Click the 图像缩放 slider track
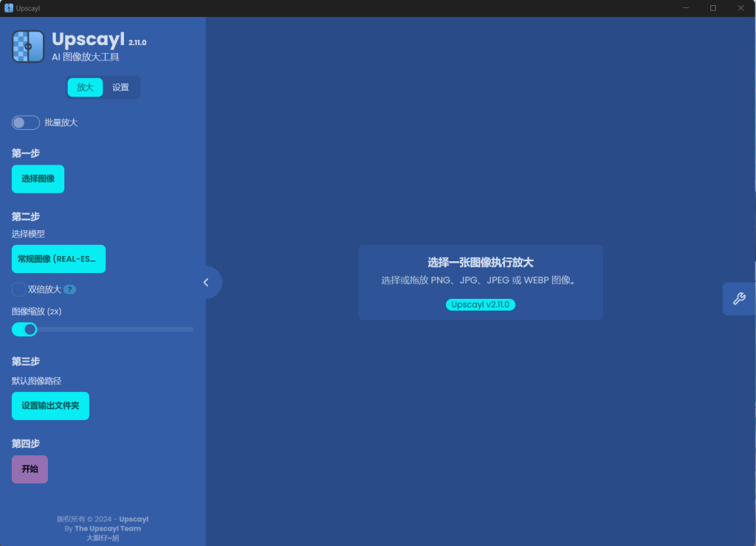The image size is (756, 546). (x=111, y=329)
